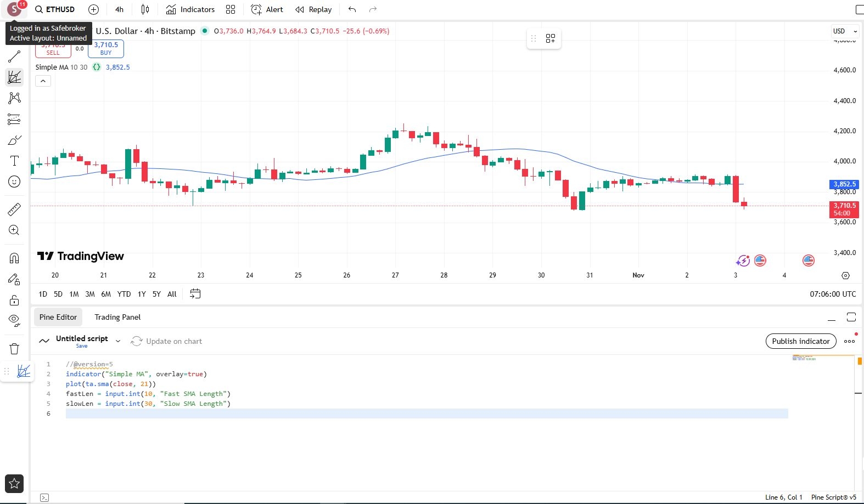
Task: Click the add symbol plus icon
Action: click(x=94, y=9)
